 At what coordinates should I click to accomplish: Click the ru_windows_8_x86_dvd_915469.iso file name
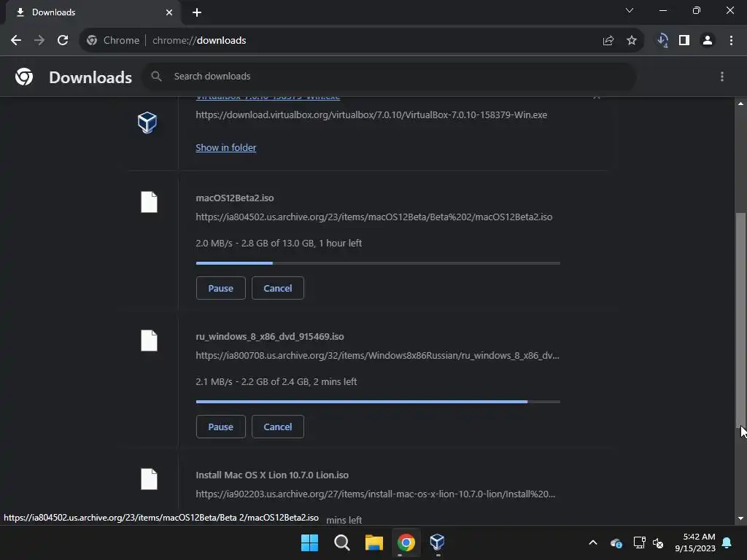tap(270, 337)
